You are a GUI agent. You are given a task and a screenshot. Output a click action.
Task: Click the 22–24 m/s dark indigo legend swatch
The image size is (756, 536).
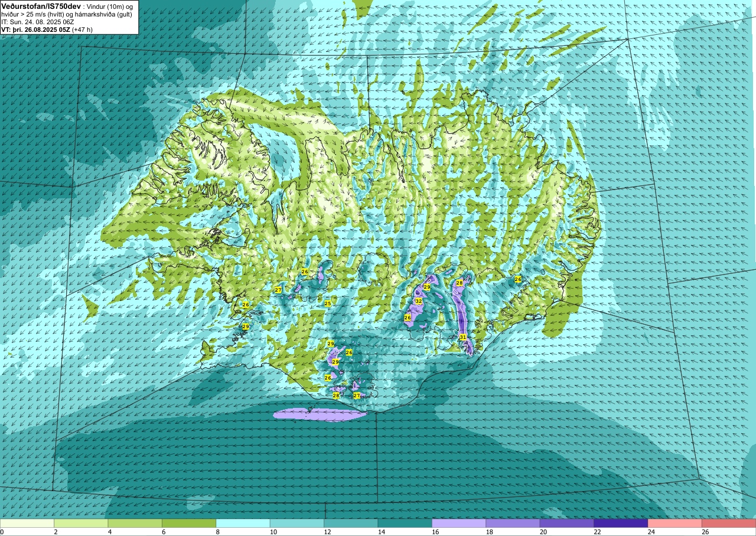tap(621, 523)
